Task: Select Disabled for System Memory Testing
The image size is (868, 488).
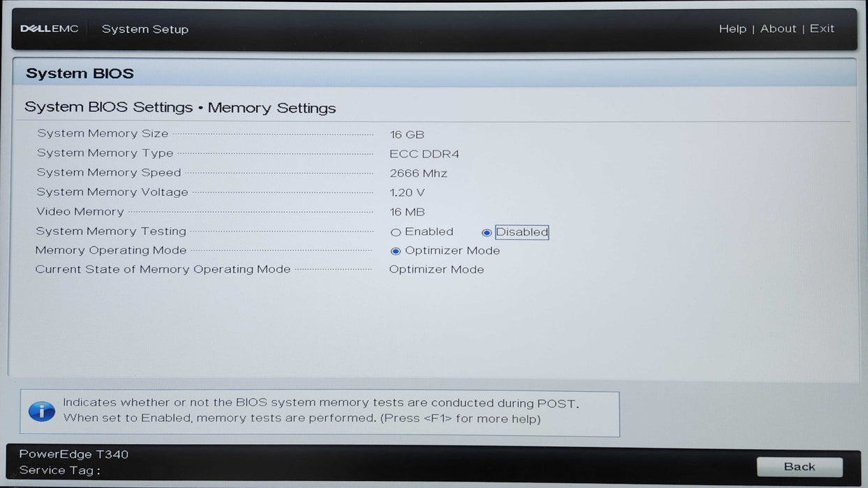Action: (x=487, y=232)
